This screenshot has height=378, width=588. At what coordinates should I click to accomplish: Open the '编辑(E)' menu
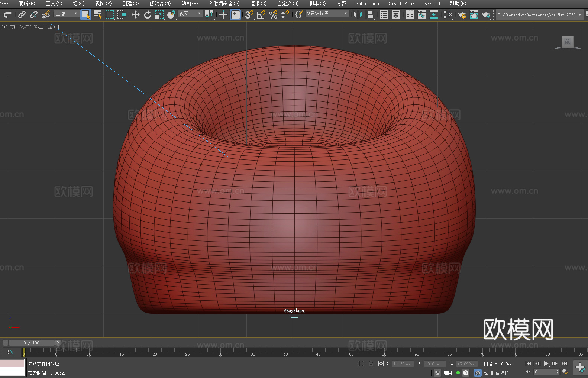(27, 3)
